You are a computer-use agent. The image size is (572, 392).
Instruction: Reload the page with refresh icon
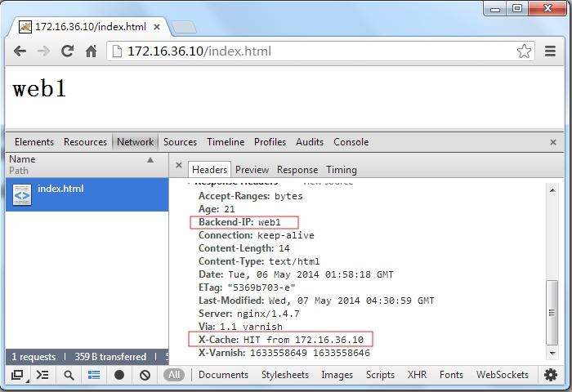point(68,51)
